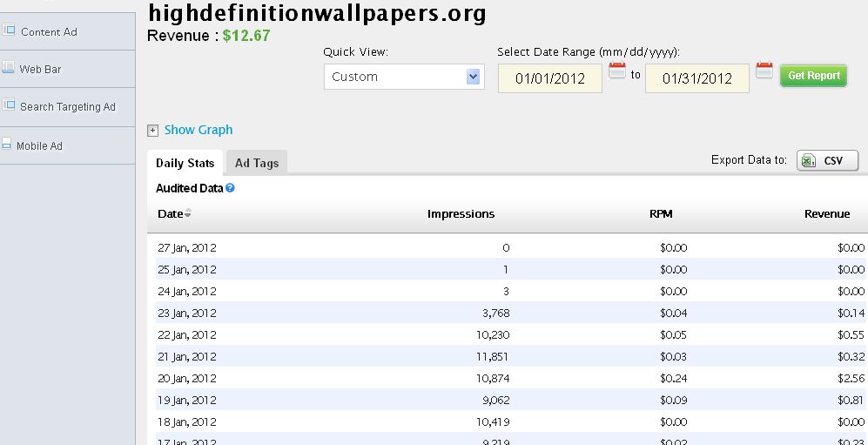868x445 pixels.
Task: Click impressions value 10,230
Action: pyautogui.click(x=493, y=335)
